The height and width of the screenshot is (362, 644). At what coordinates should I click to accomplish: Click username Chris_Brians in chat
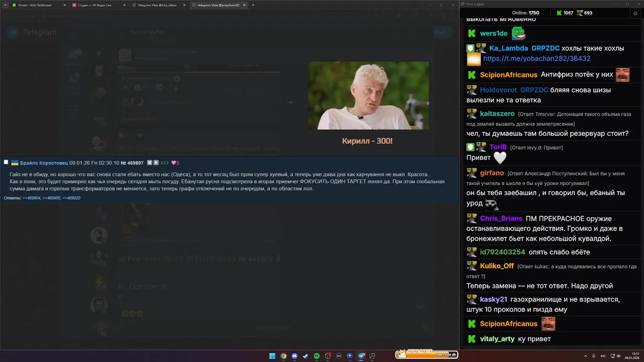coord(501,218)
